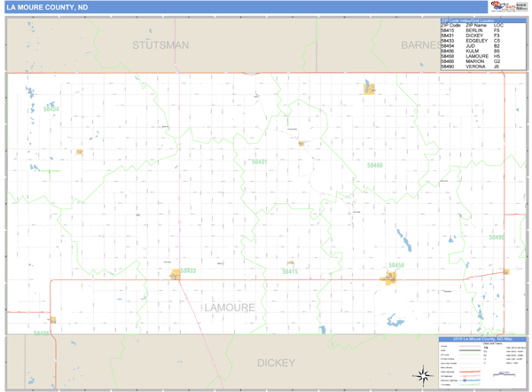Click the STUTSMAN county label
This screenshot has width=532, height=392.
coord(160,43)
